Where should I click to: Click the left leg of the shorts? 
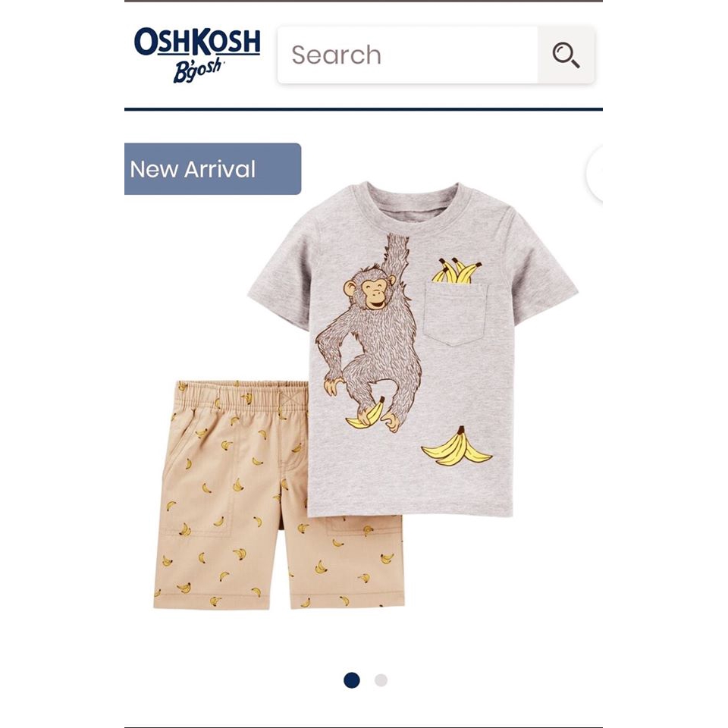pos(218,534)
